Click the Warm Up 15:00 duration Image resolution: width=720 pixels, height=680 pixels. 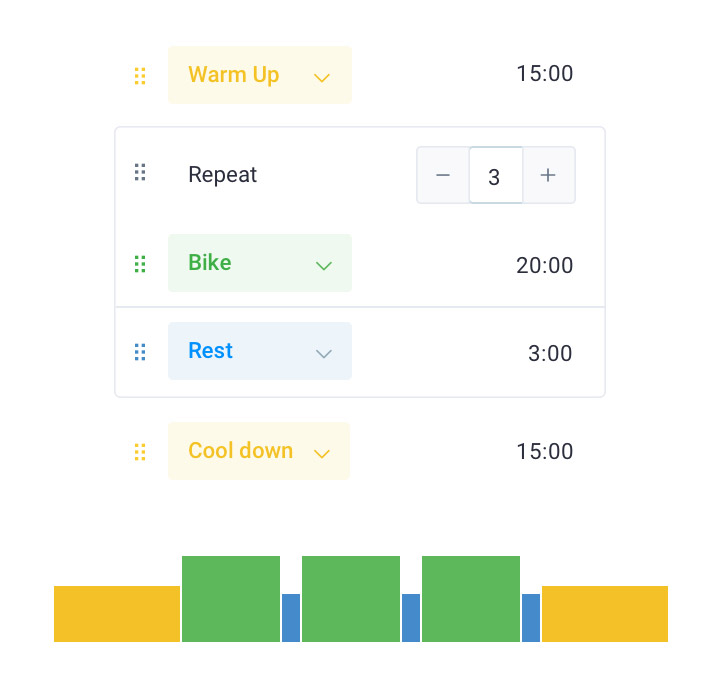544,74
